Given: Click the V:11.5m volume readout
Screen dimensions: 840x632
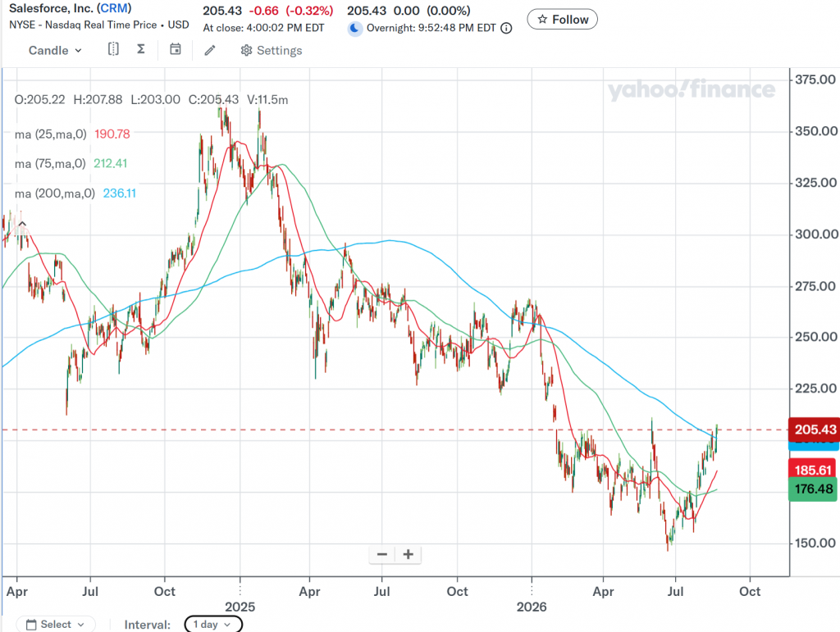Looking at the screenshot, I should coord(267,99).
